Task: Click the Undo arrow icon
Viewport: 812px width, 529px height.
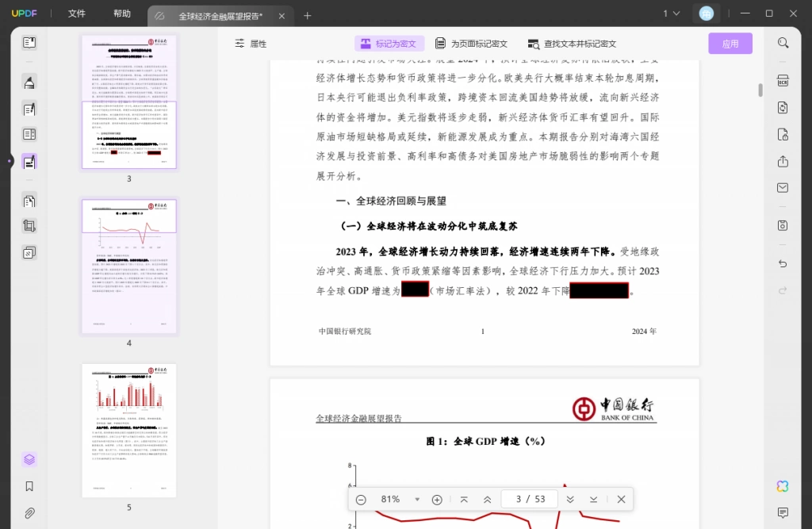Action: [x=783, y=264]
